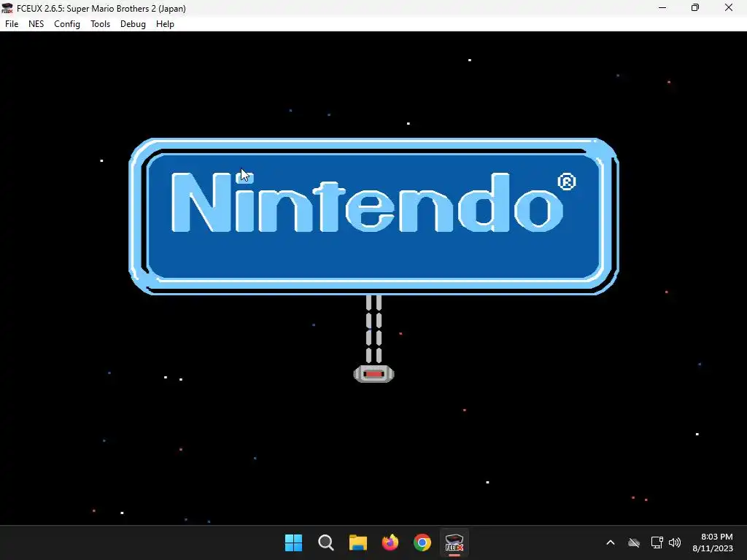Close the FCEUX window
This screenshot has width=747, height=560.
729,8
